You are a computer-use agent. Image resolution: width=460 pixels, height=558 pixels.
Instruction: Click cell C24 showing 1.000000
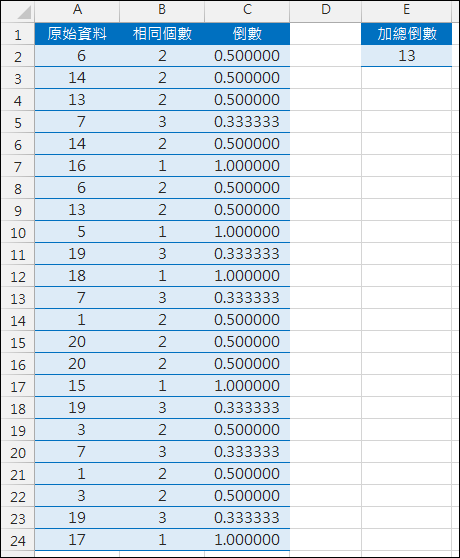point(247,539)
